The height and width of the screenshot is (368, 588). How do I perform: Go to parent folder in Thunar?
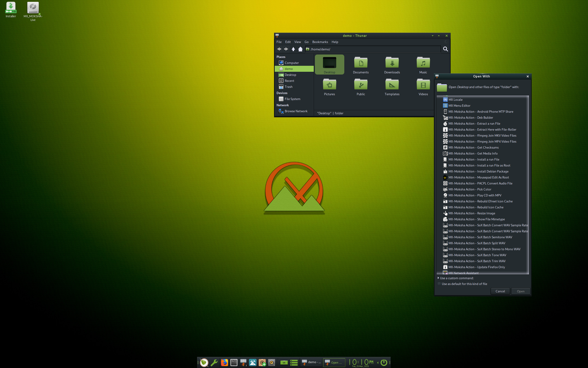(x=293, y=49)
